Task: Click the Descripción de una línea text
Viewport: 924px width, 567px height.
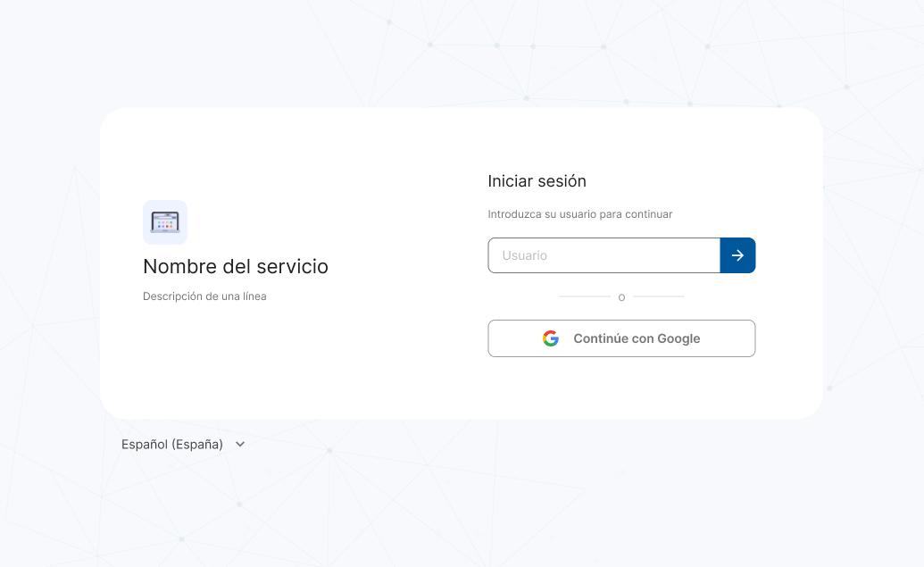Action: [x=204, y=296]
